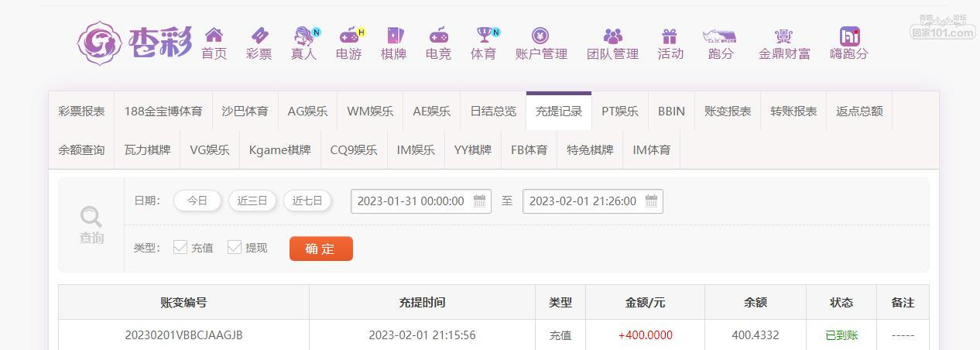Toggle the 充值 checkbox

click(x=180, y=247)
